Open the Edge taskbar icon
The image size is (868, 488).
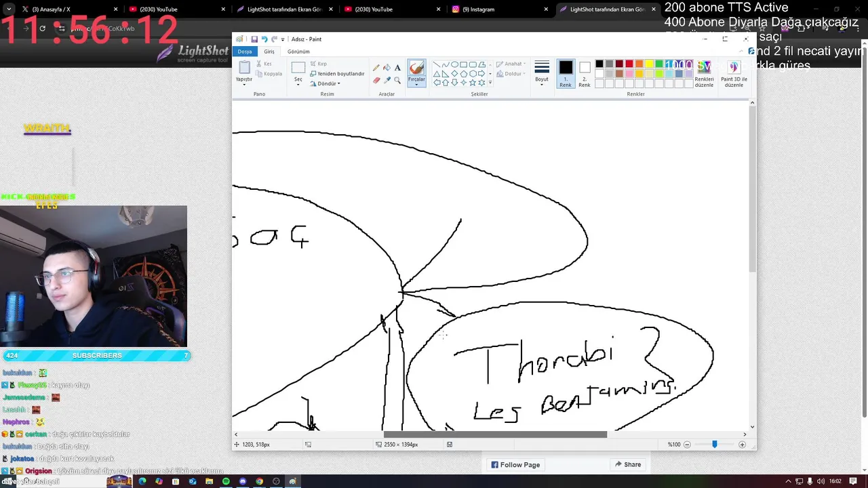(142, 481)
